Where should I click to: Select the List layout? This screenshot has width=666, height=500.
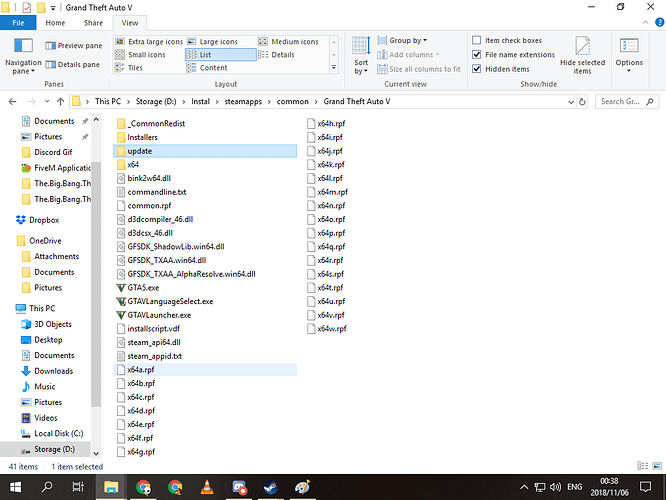point(220,55)
